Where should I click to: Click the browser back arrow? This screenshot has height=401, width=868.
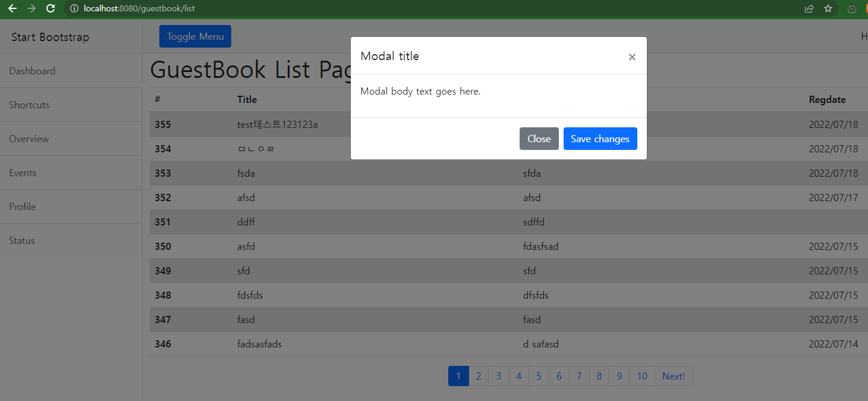12,8
